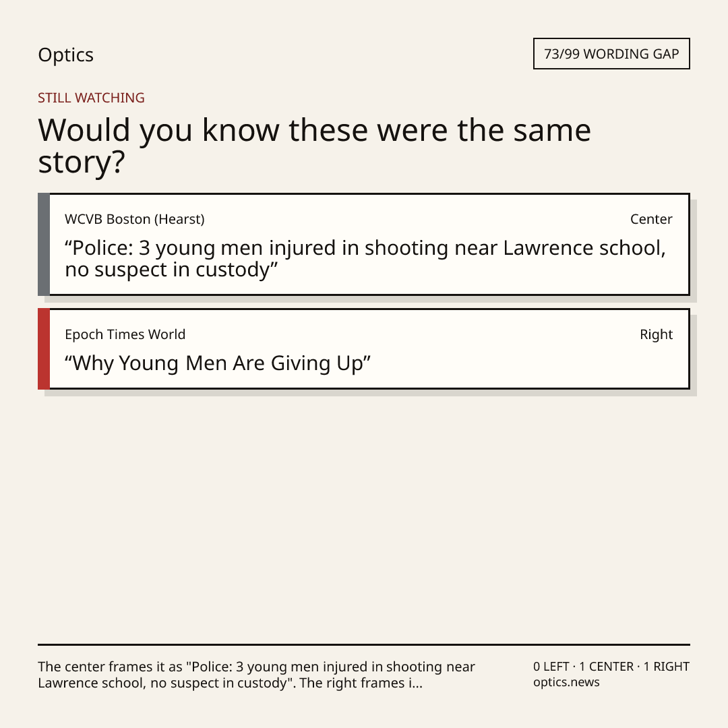Image resolution: width=728 pixels, height=728 pixels.
Task: Click the word "story?" in the title
Action: (x=82, y=162)
